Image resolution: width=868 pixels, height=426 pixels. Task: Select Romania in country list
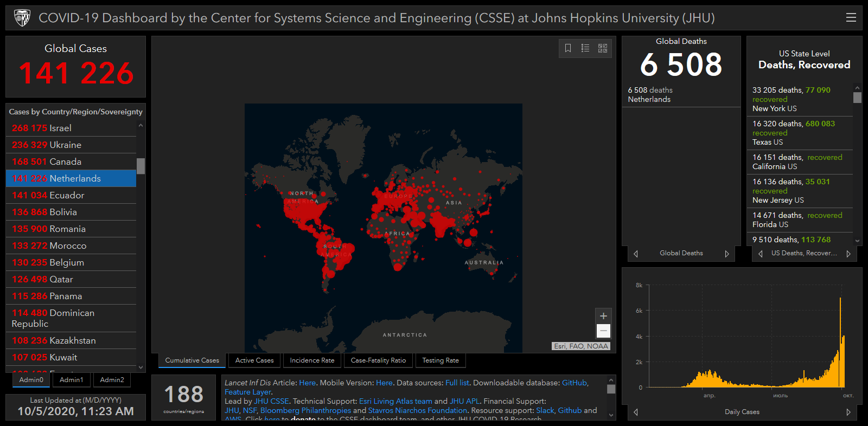[71, 229]
